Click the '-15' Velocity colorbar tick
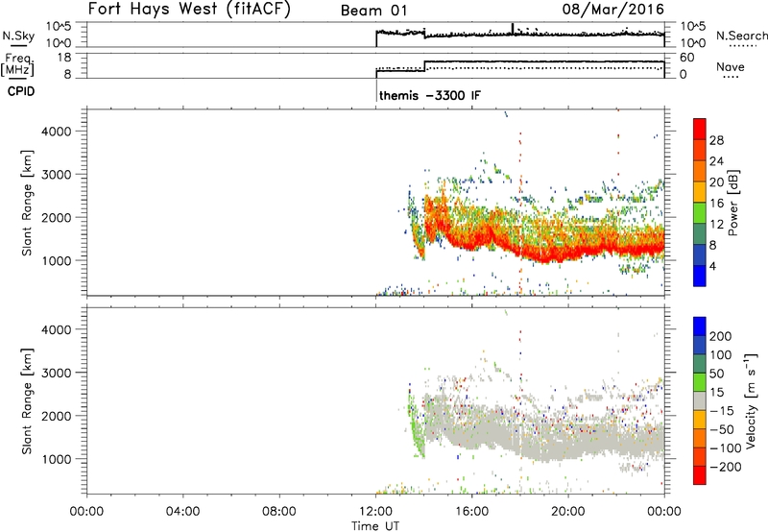Screen dimensions: 768x532 [x=721, y=410]
